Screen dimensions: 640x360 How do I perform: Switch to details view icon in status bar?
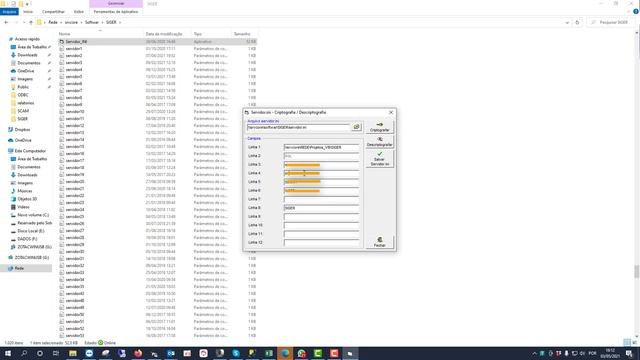click(x=627, y=342)
